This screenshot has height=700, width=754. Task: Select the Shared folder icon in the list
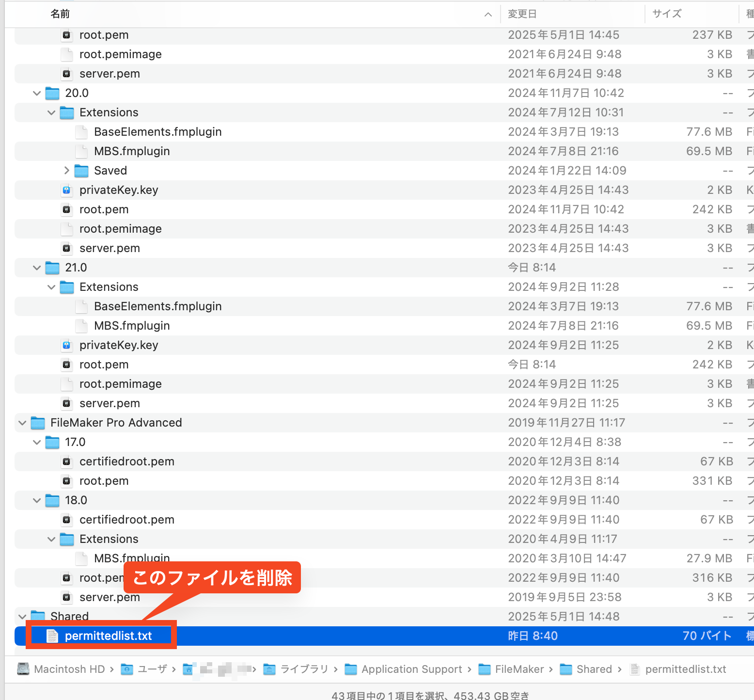tap(38, 616)
